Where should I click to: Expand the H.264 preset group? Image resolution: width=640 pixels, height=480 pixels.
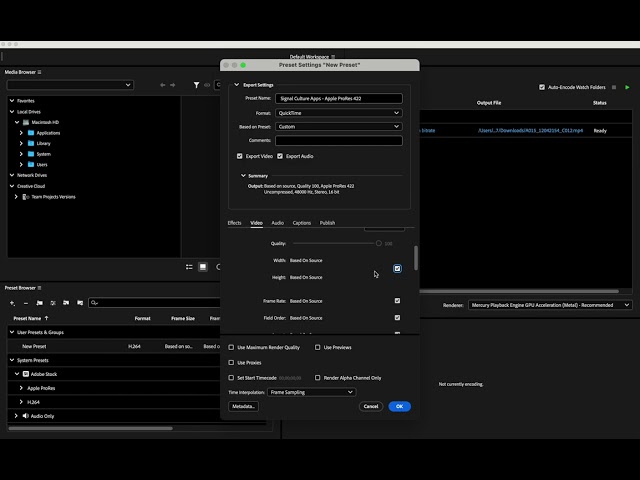point(21,402)
